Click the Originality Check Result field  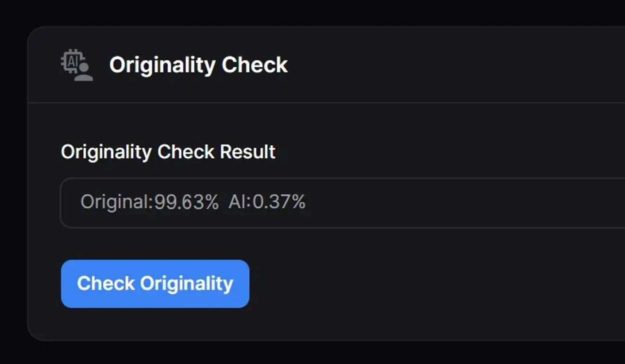(x=342, y=203)
